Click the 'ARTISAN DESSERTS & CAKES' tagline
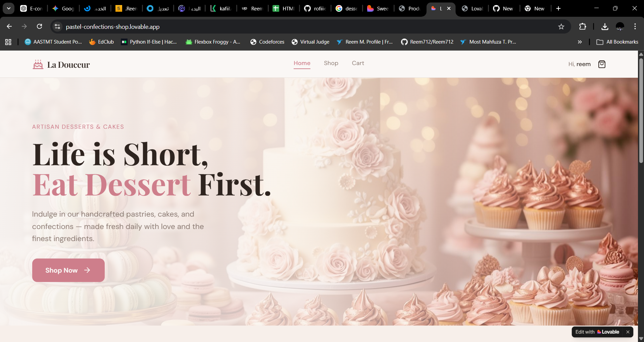 (78, 127)
